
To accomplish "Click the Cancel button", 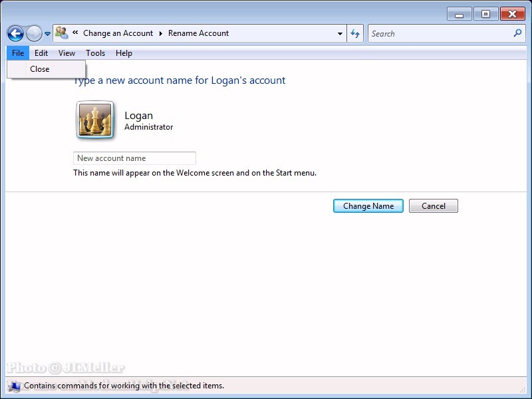I will (x=434, y=206).
